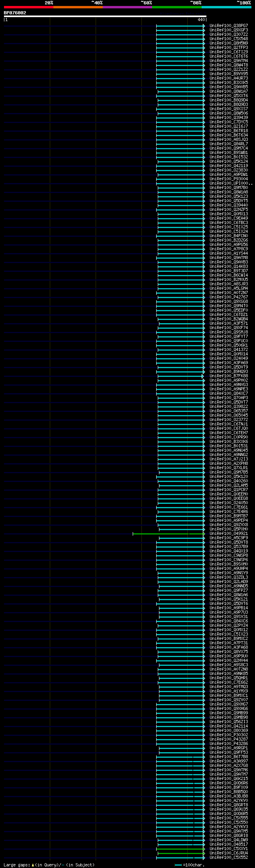Select hit label UniRef100_C6JRU4
The image size is (255, 868).
(229, 853)
